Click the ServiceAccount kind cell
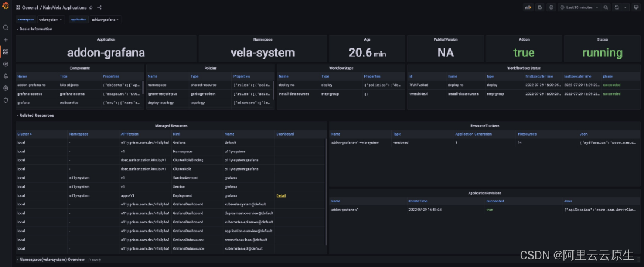Screen dimensions: 644x267 [x=185, y=178]
